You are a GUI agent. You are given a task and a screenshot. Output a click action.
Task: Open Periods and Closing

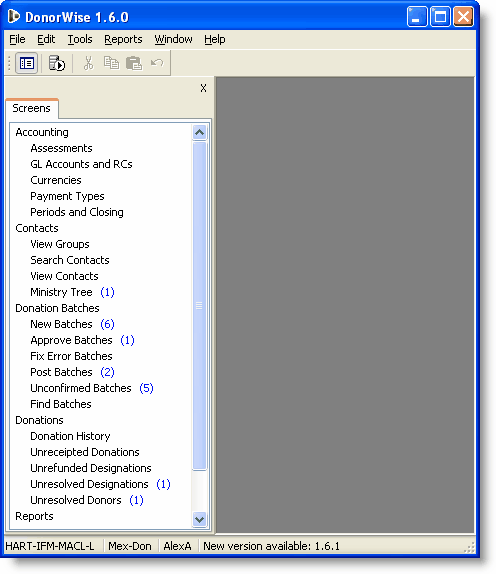tap(77, 212)
